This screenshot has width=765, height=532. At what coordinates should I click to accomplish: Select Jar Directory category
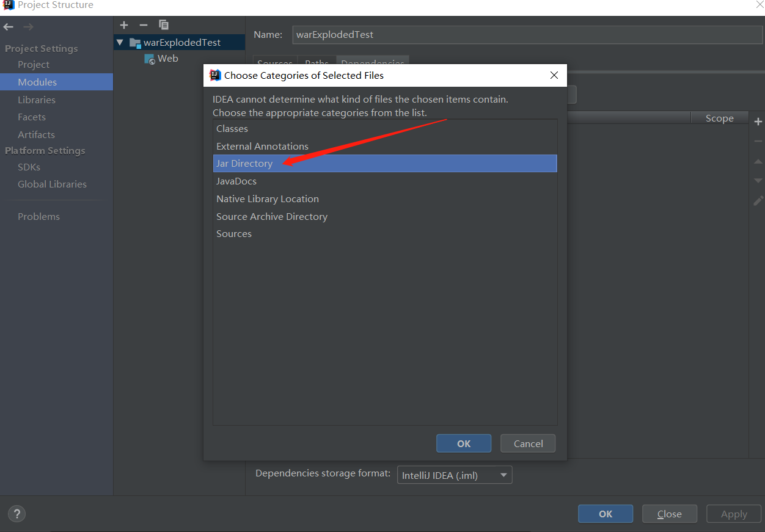[385, 163]
